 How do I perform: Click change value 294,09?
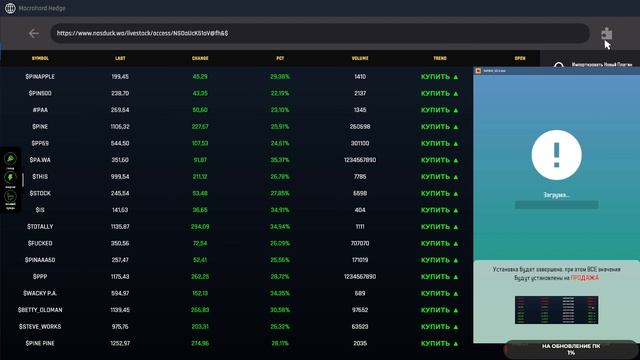[x=200, y=227]
